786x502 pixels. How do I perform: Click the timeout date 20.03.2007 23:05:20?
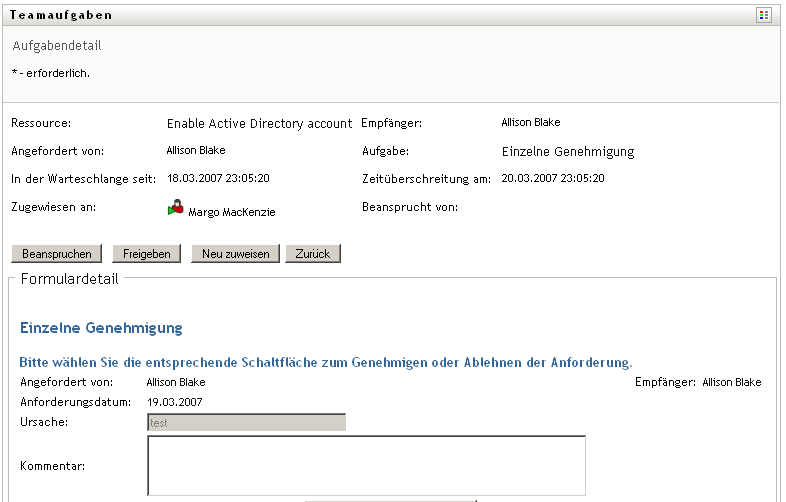click(553, 178)
